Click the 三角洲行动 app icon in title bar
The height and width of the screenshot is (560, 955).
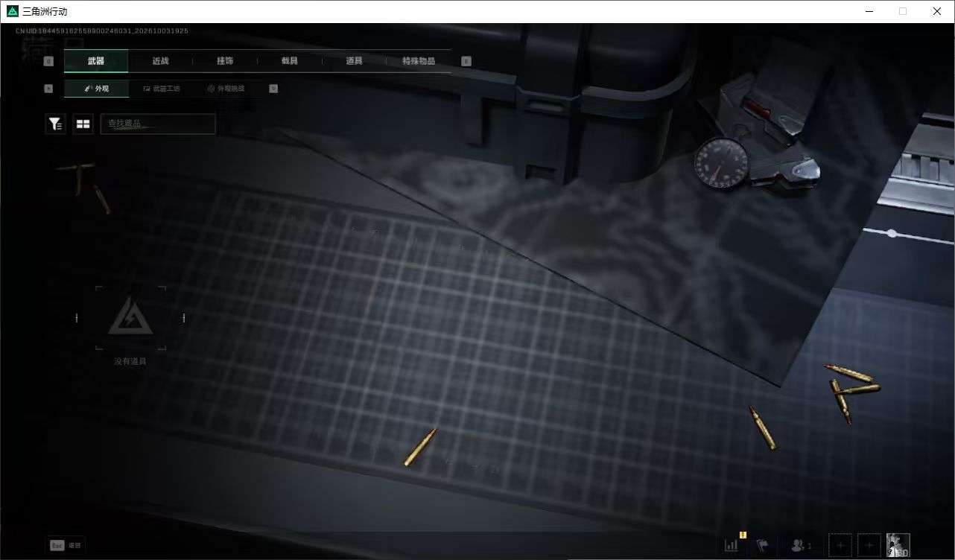coord(13,11)
